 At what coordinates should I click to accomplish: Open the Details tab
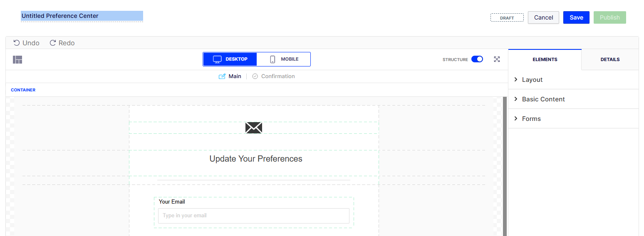coord(610,59)
